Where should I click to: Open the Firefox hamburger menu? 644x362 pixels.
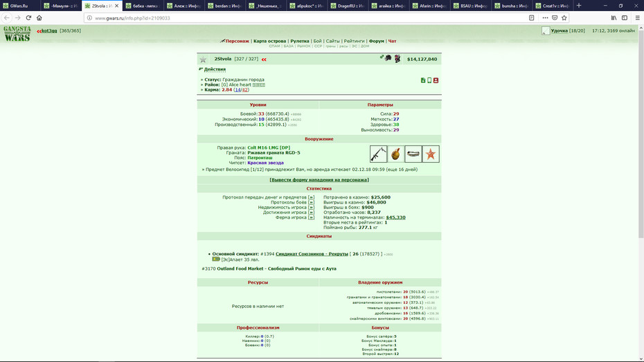tap(638, 18)
